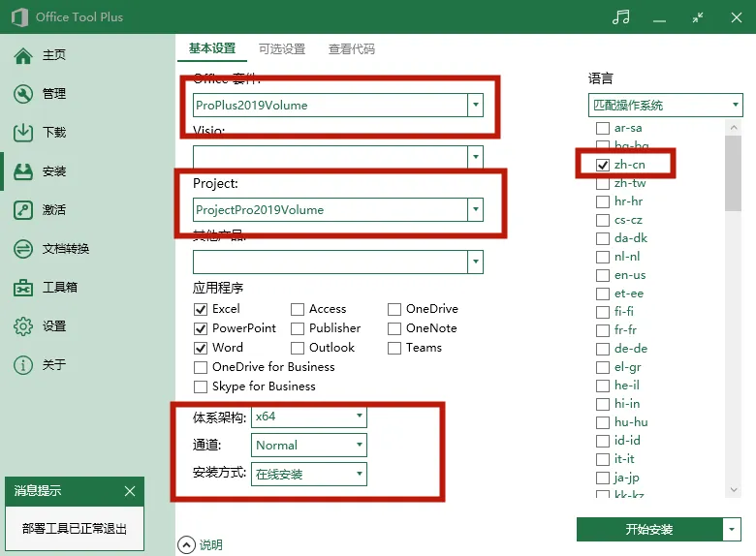
Task: Check the it-it language checkbox
Action: pyautogui.click(x=603, y=460)
